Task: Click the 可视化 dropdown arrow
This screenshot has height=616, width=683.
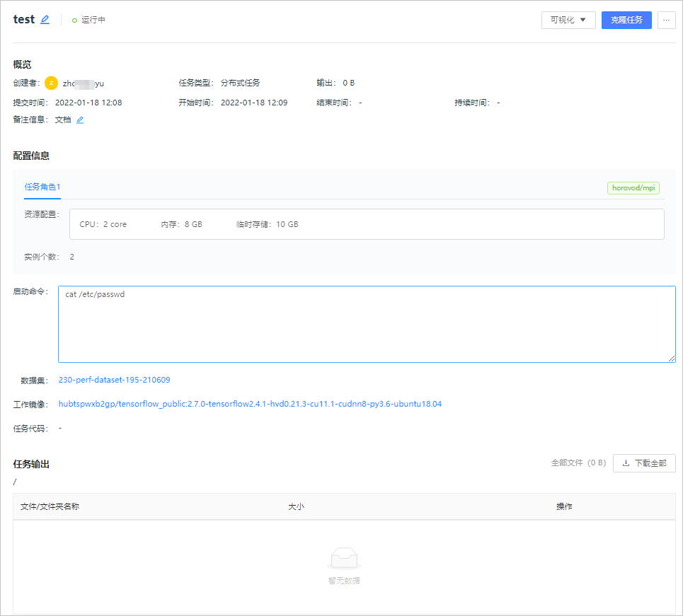Action: [x=582, y=20]
